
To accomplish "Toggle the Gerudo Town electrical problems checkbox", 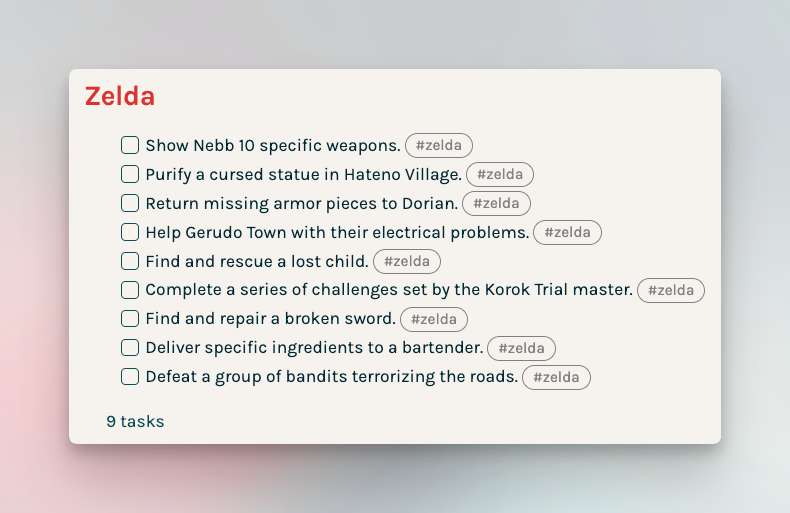I will (x=130, y=232).
